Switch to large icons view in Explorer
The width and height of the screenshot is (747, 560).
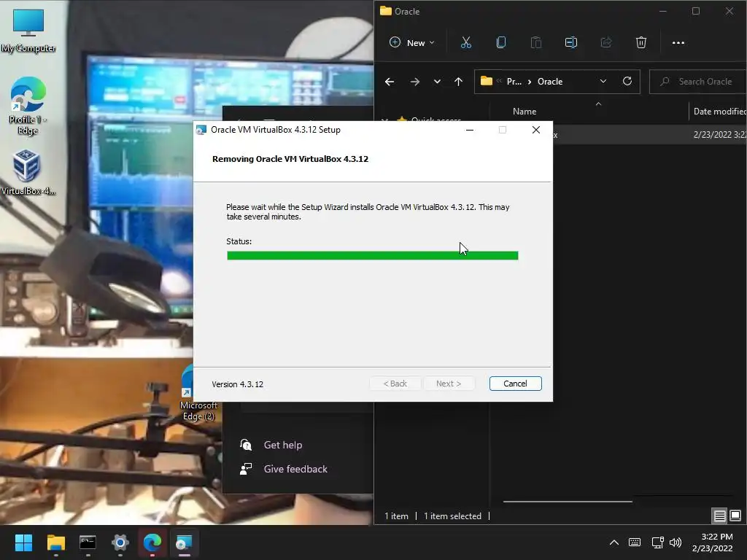click(x=735, y=516)
